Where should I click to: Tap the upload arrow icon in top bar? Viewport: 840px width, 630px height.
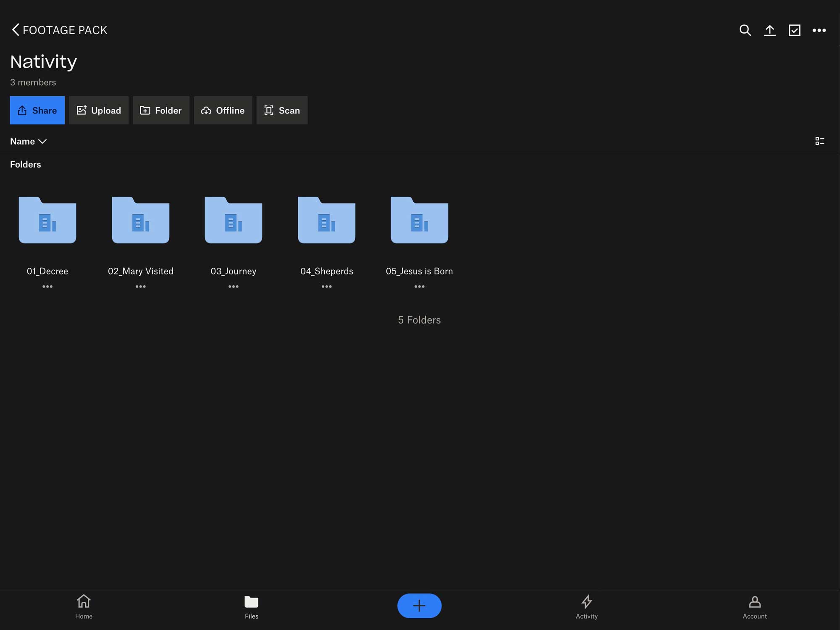tap(769, 30)
